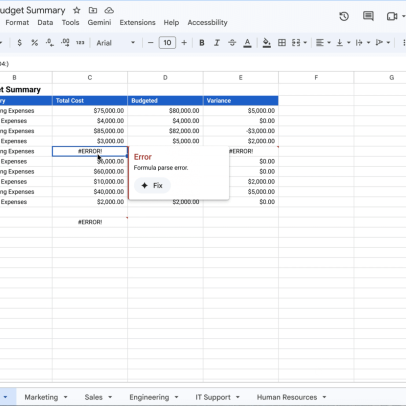Select column C header
This screenshot has width=406, height=406.
coord(90,77)
